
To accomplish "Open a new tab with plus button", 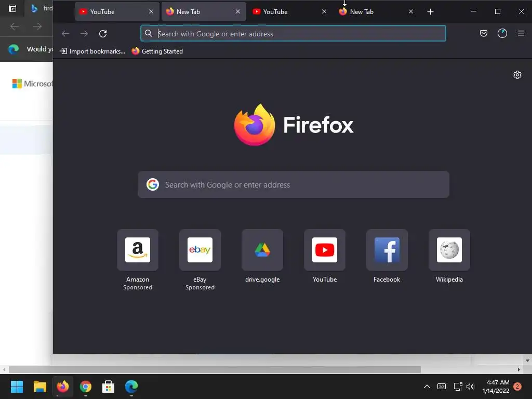I will (x=430, y=12).
